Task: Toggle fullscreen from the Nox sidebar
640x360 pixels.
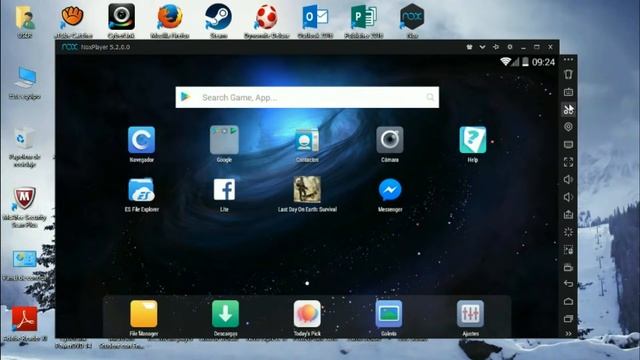Action: pyautogui.click(x=568, y=162)
